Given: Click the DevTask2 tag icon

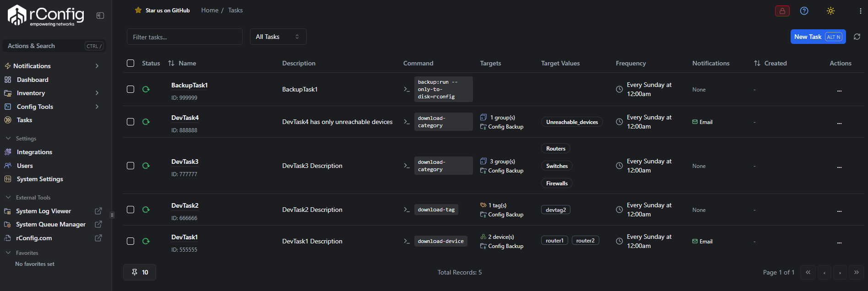Looking at the screenshot, I should [483, 205].
